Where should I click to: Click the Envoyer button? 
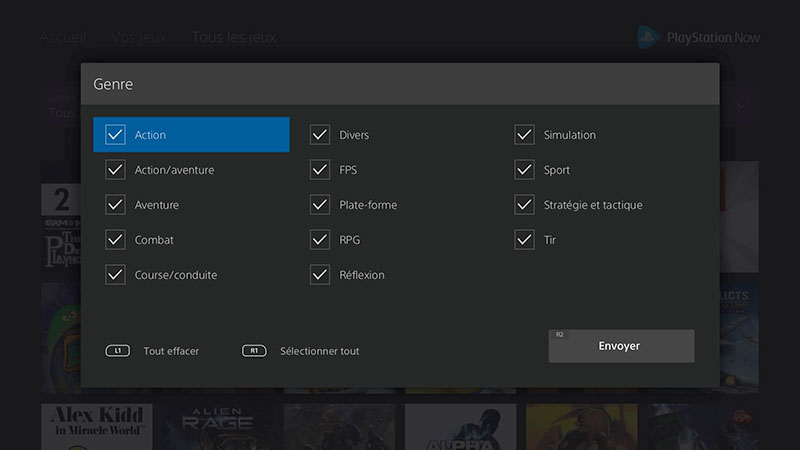(x=620, y=346)
